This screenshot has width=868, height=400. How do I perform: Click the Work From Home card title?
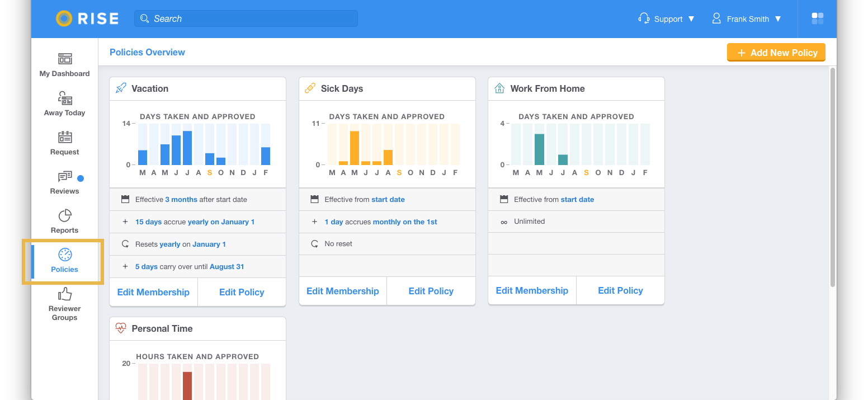click(548, 88)
